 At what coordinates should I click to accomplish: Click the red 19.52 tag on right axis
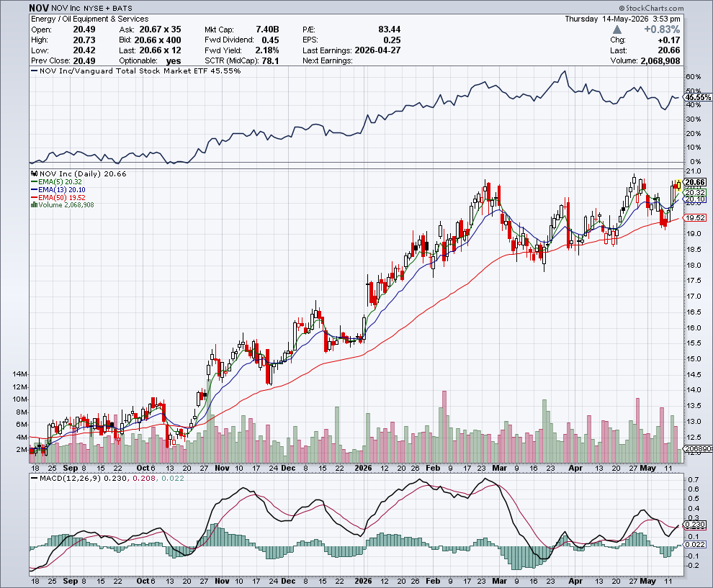coord(695,217)
